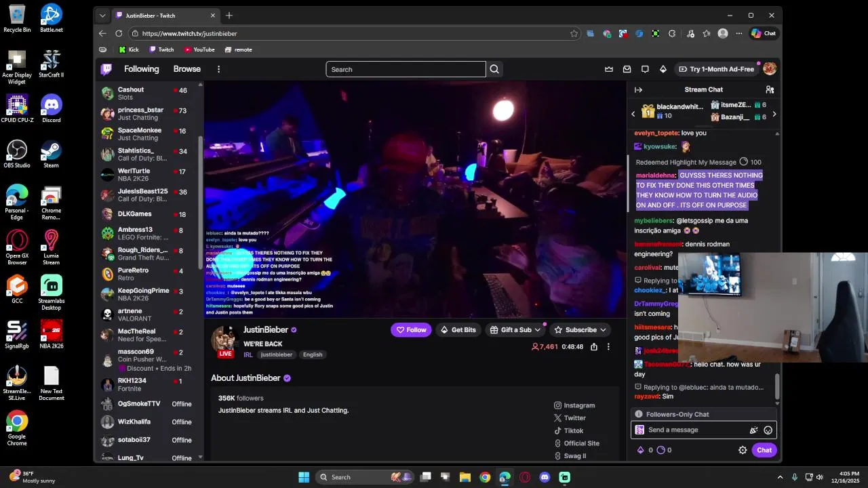Viewport: 868px width, 488px height.
Task: Open chat settings gear icon
Action: [x=743, y=450]
